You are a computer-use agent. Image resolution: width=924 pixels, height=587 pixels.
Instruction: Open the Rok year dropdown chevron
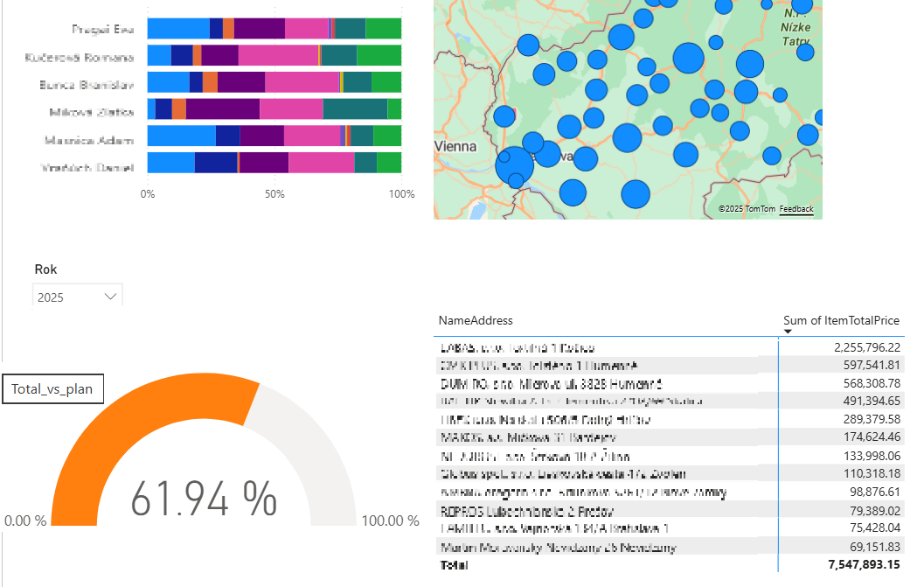[110, 297]
